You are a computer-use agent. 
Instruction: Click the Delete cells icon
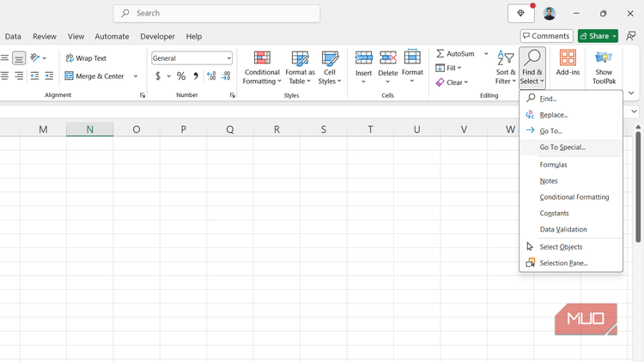tap(388, 57)
